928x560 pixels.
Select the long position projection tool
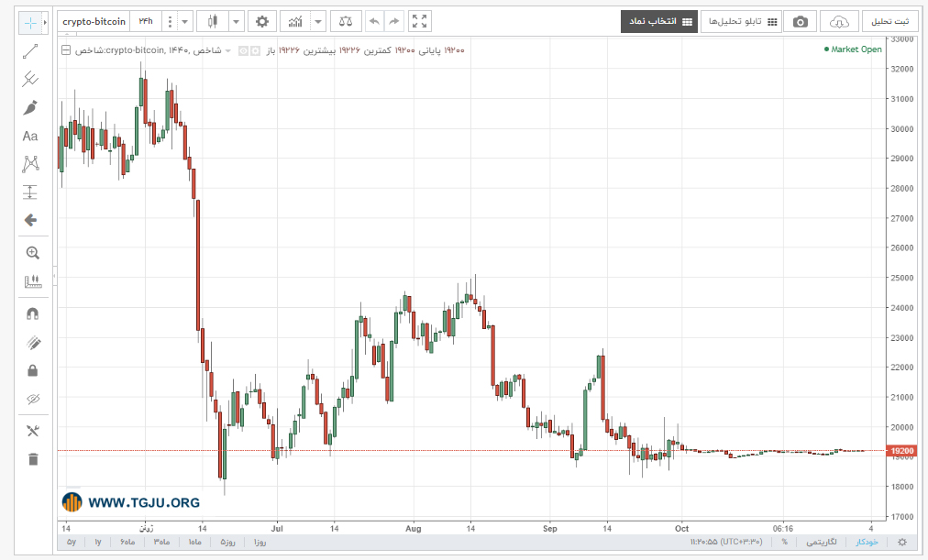pyautogui.click(x=30, y=192)
